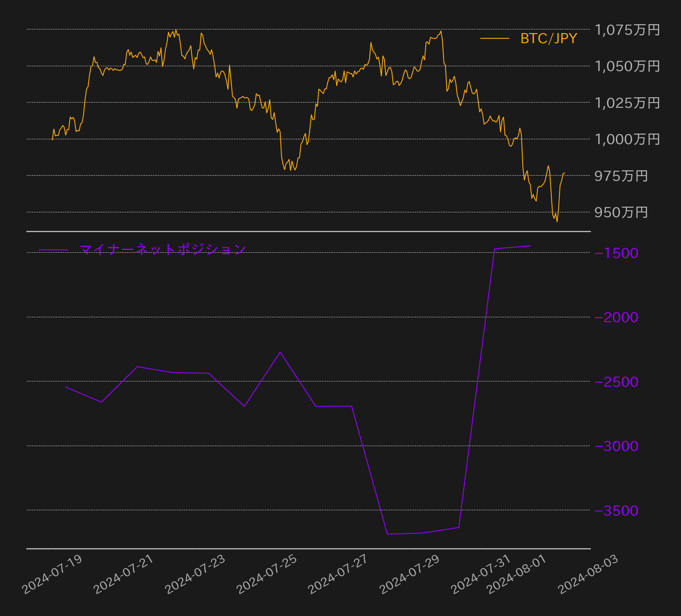The height and width of the screenshot is (616, 681).
Task: Click the 2024-07-19 date axis label
Action: point(52,574)
